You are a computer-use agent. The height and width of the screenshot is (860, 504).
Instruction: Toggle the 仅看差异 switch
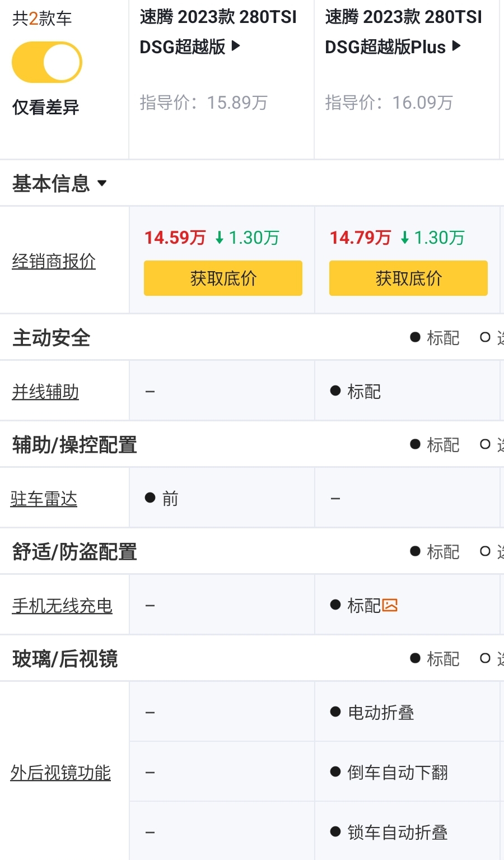(47, 62)
